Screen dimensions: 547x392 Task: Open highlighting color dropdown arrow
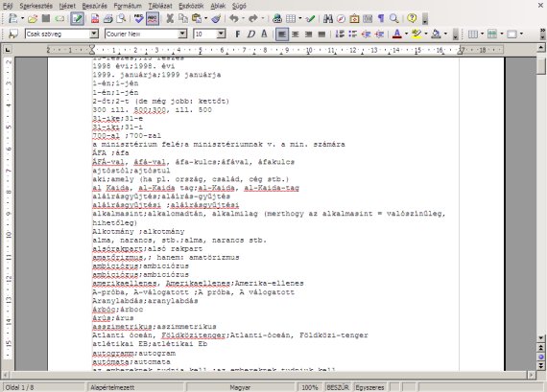(426, 34)
